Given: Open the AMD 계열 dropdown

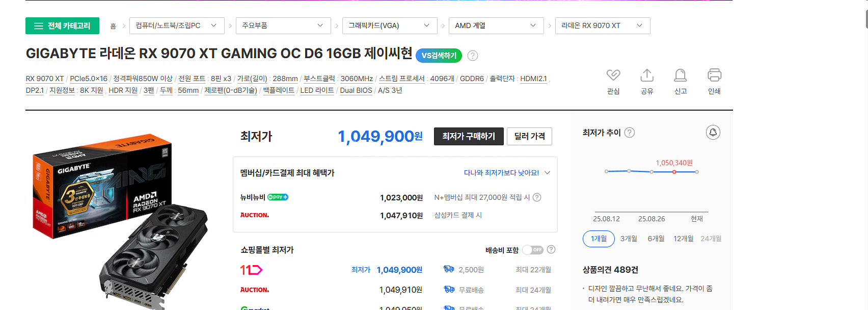Looking at the screenshot, I should tap(496, 25).
